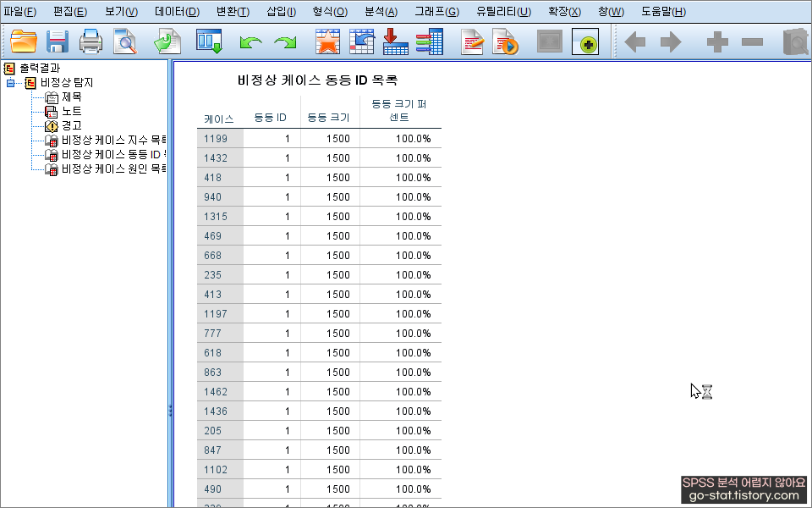Select 노트 item in outline
812x508 pixels.
pyautogui.click(x=71, y=111)
